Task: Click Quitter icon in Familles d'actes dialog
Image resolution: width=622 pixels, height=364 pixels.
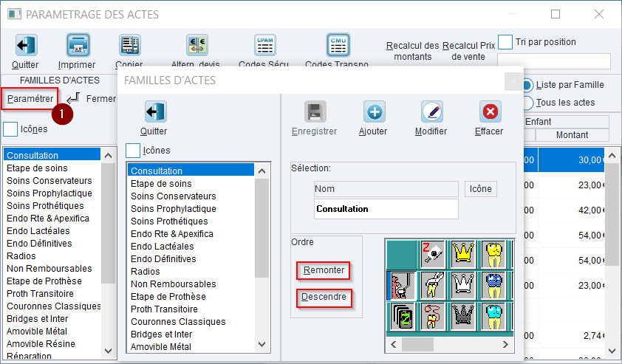Action: (155, 111)
